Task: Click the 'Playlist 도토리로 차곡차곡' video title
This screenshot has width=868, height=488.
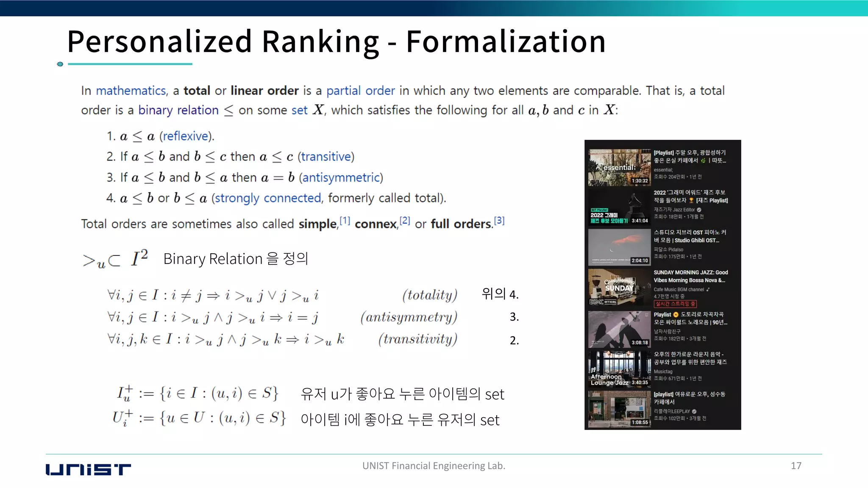Action: (x=690, y=319)
